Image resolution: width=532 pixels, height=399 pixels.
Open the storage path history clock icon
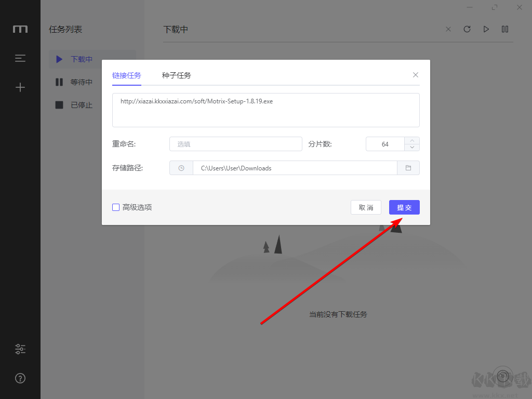181,168
